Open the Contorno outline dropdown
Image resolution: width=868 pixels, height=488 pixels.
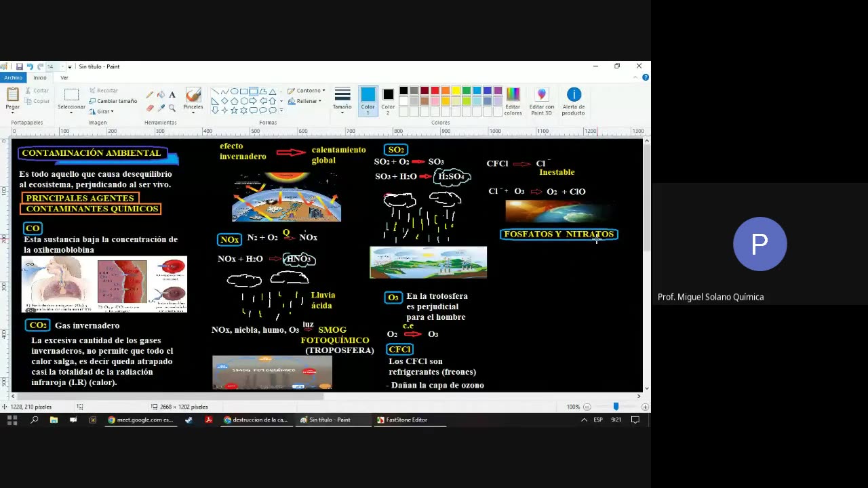[x=307, y=90]
